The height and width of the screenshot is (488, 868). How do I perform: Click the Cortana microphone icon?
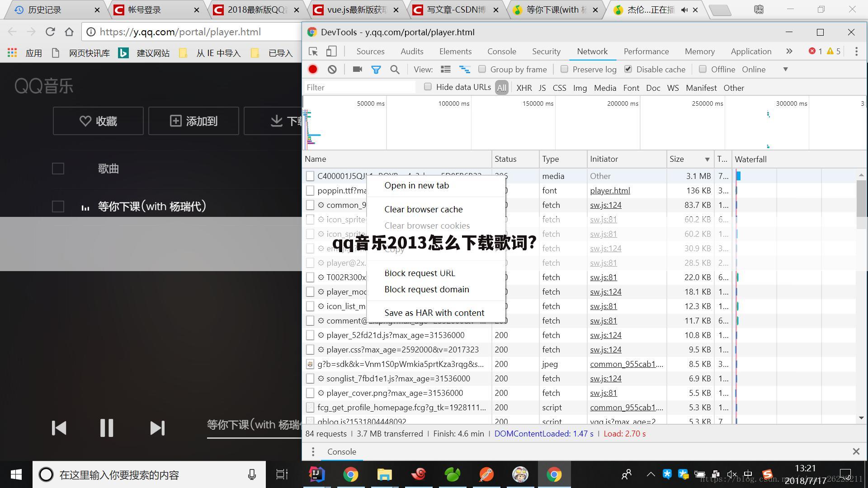tap(252, 474)
